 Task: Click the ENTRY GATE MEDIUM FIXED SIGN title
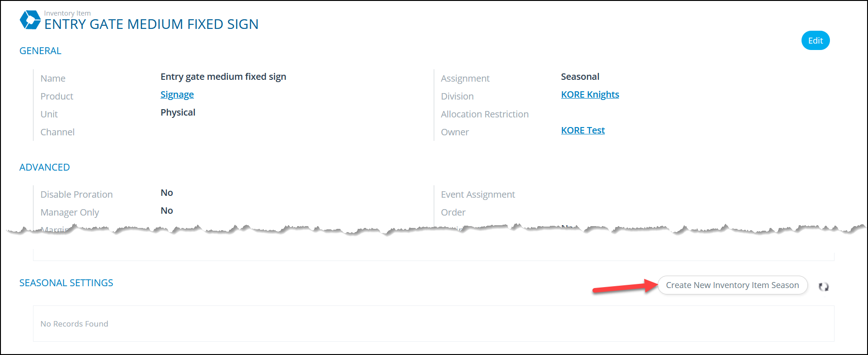151,24
